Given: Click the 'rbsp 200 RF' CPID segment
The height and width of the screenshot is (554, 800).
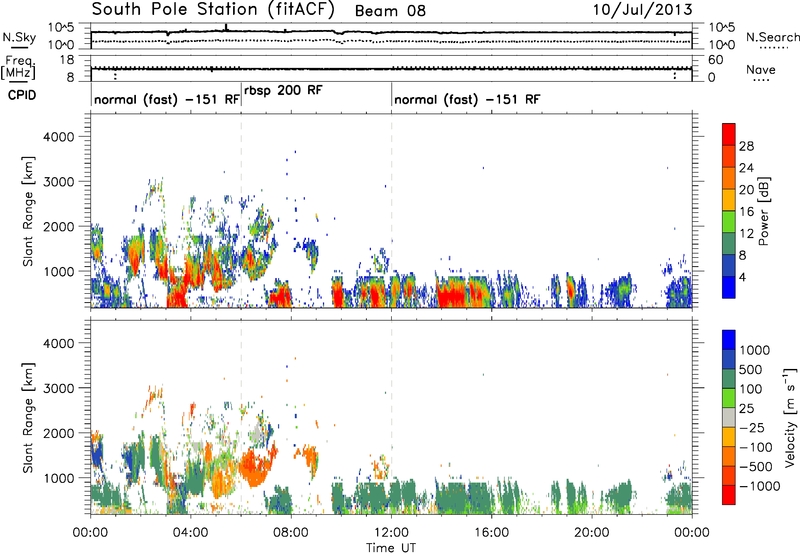Looking at the screenshot, I should [x=283, y=90].
